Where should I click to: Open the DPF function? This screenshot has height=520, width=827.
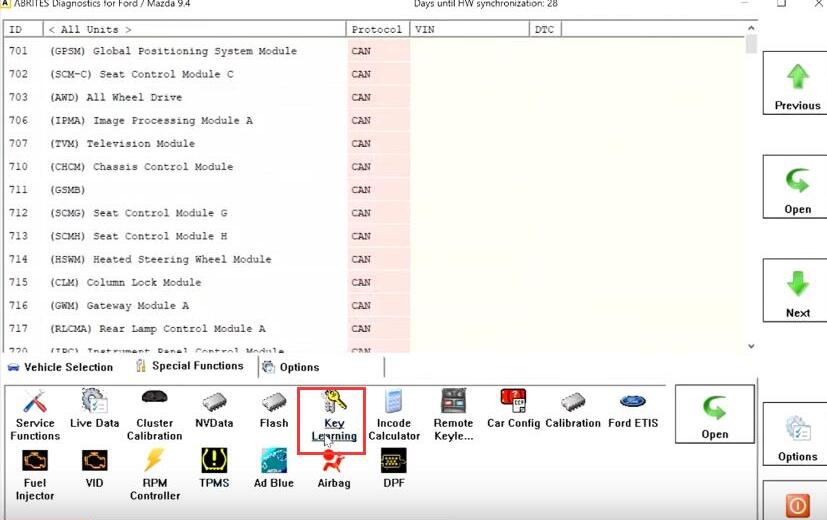(x=394, y=468)
